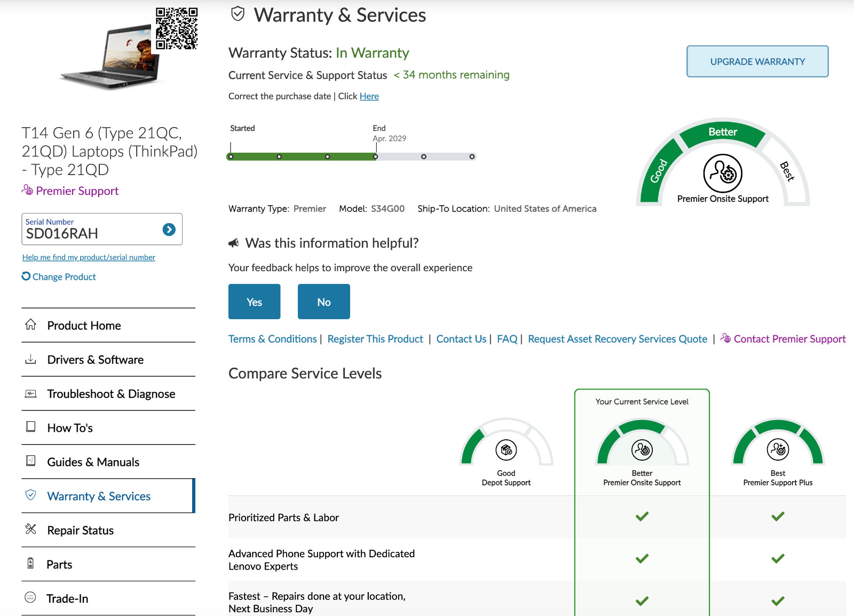Image resolution: width=854 pixels, height=616 pixels.
Task: Select the Parts sidebar item
Action: (x=108, y=565)
